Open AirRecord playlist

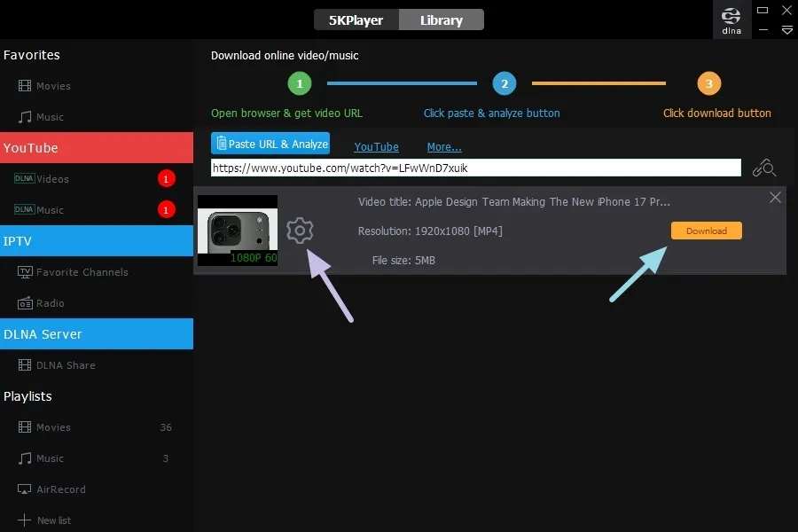60,489
